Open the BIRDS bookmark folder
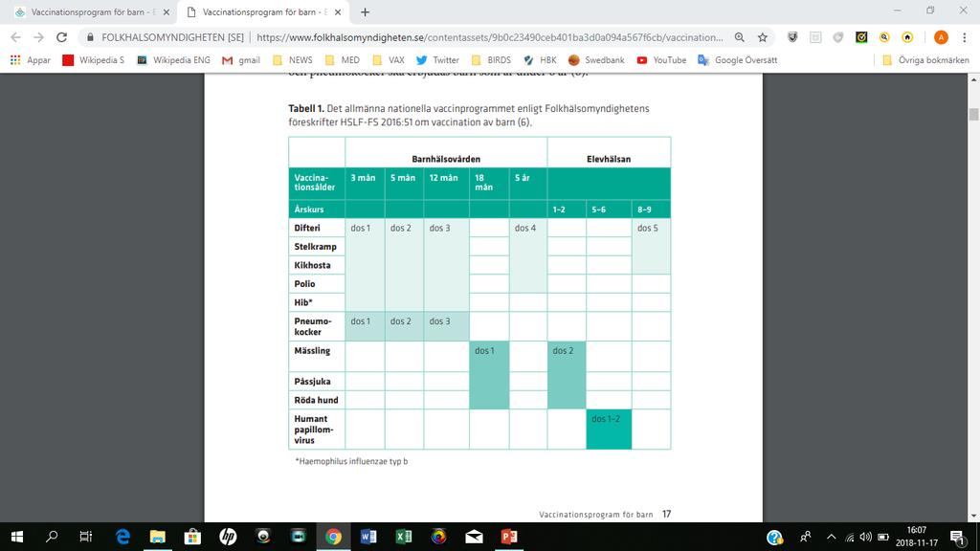Image resolution: width=980 pixels, height=551 pixels. click(491, 60)
